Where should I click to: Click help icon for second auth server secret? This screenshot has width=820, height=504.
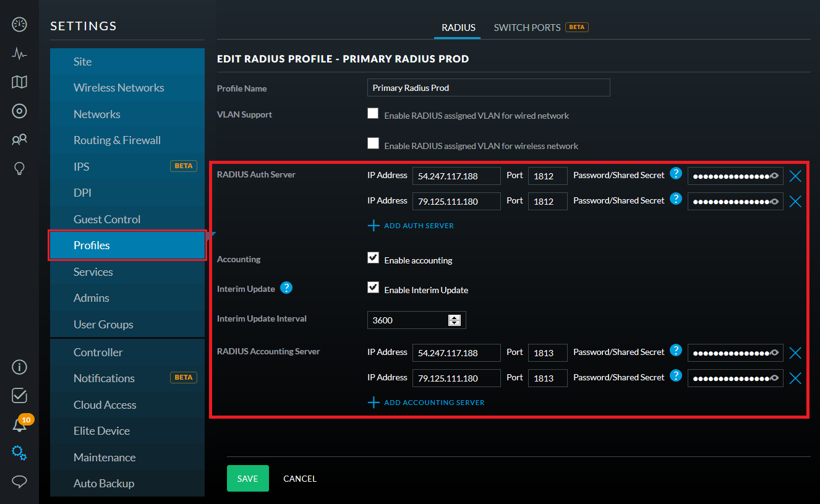pyautogui.click(x=676, y=199)
